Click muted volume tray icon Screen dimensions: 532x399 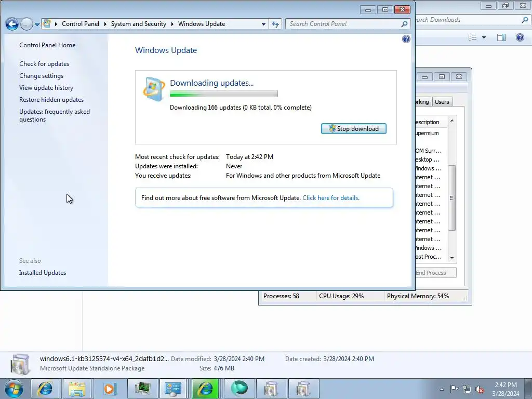[x=480, y=389]
